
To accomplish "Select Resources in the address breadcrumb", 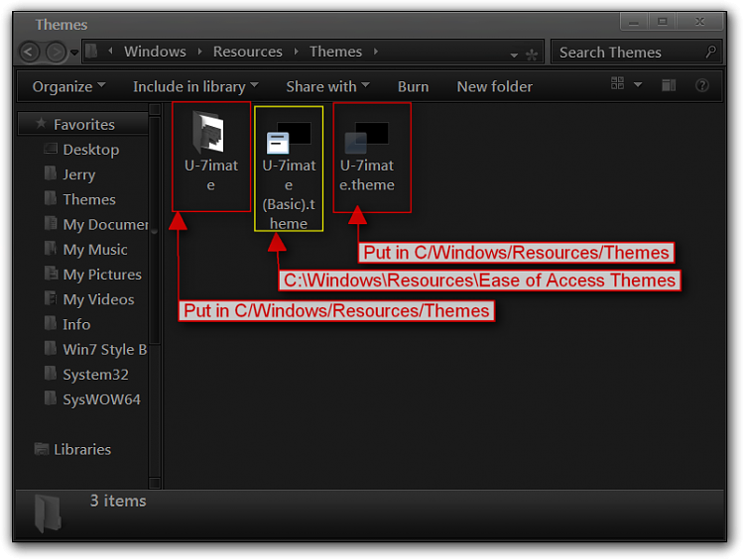I will point(247,52).
